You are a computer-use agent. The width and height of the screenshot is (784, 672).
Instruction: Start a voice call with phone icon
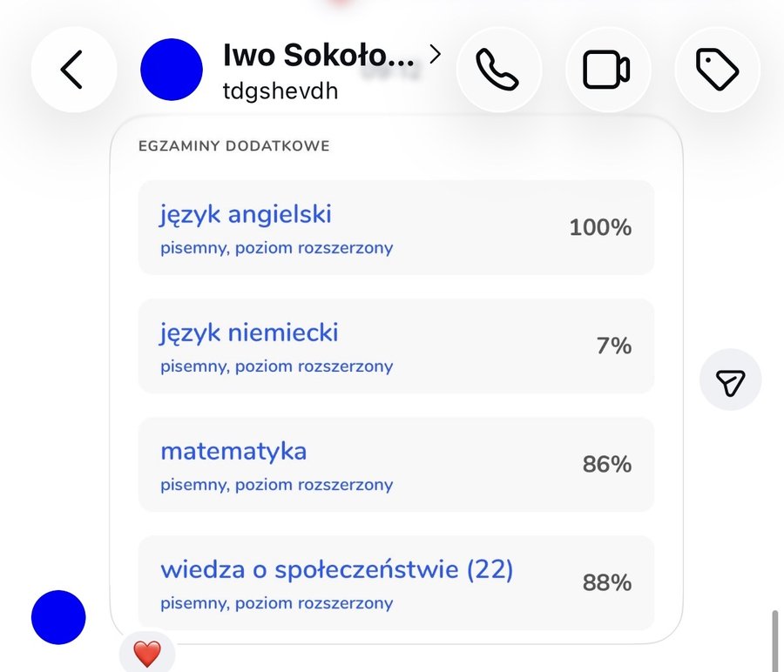(x=498, y=70)
